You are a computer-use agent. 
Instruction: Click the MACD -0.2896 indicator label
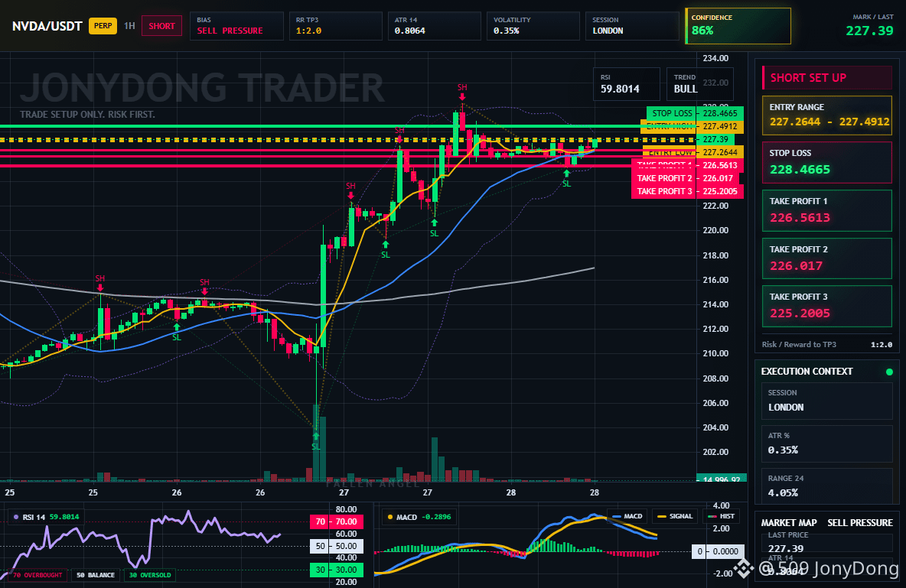coord(419,517)
